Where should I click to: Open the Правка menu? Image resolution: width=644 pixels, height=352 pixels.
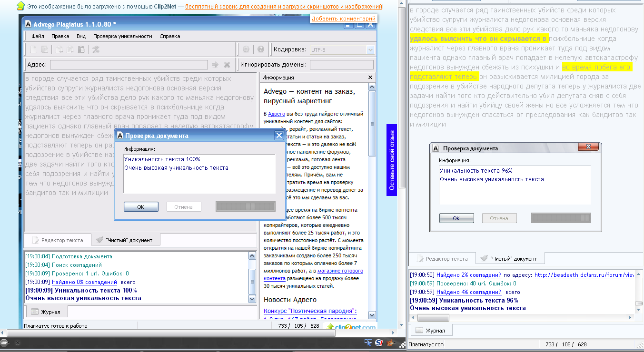60,36
